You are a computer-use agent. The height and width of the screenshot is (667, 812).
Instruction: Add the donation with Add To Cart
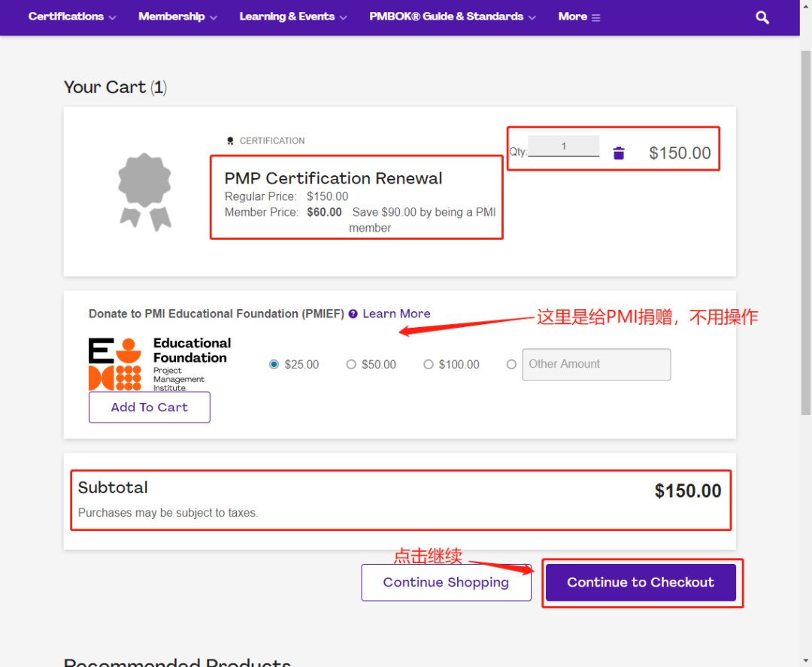pos(149,407)
